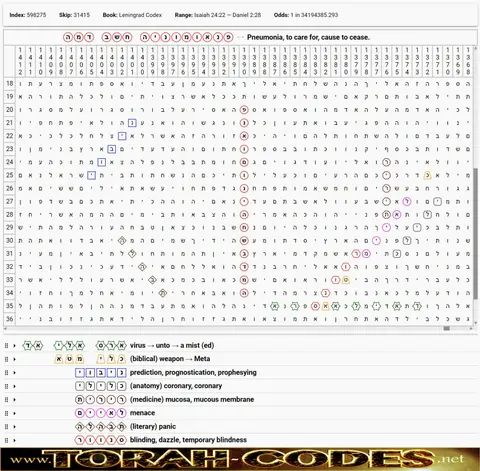Click the drag handle of the panic row
Viewport: 480px width, 471px height.
(6, 427)
